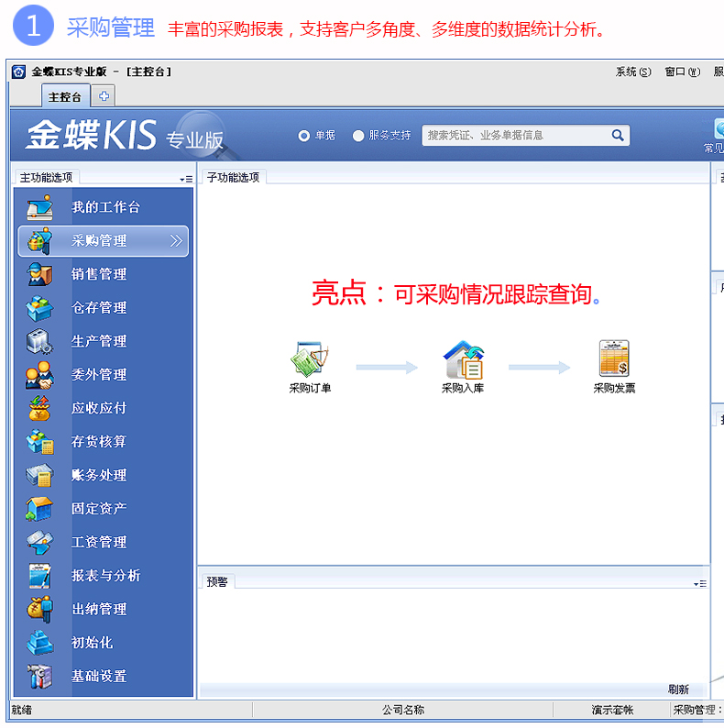Expand the 采购管理 double-chevron arrow
724x728 pixels.
176,241
